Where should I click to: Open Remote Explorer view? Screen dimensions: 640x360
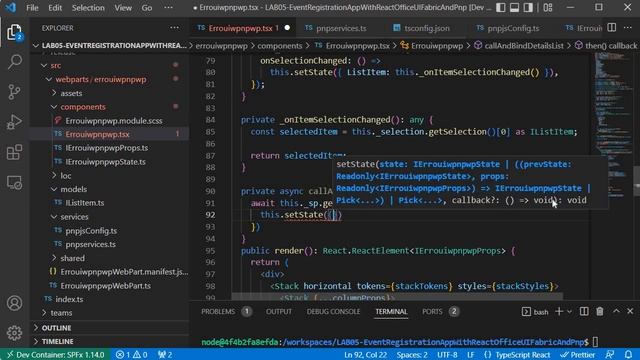[14, 182]
